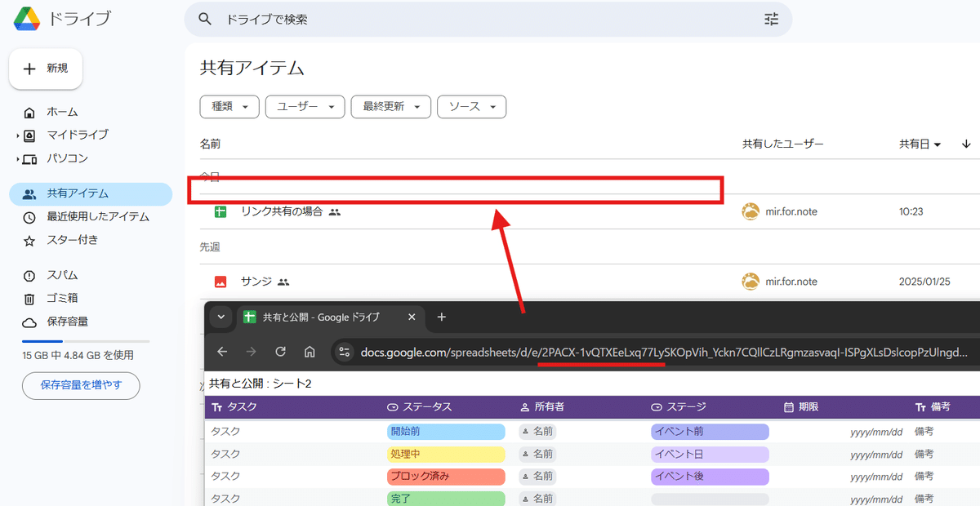Click mir.for.note avatar in サンジ row

[x=751, y=281]
